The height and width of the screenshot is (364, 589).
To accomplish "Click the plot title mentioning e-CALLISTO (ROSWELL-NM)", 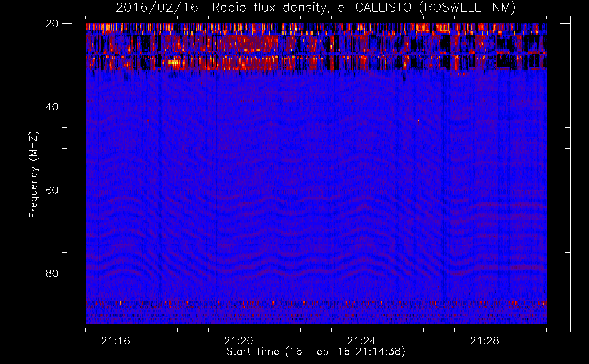I will [x=316, y=7].
